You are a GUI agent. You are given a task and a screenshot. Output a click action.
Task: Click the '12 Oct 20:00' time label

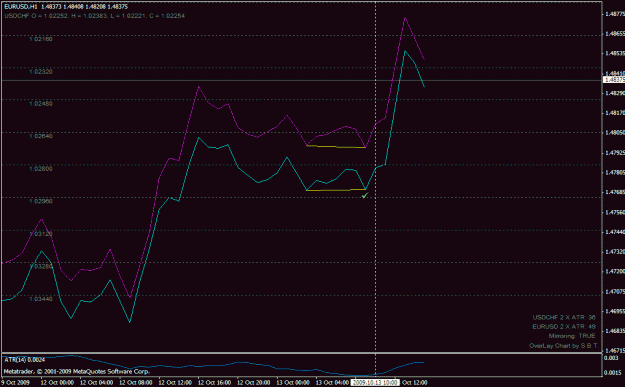254,383
